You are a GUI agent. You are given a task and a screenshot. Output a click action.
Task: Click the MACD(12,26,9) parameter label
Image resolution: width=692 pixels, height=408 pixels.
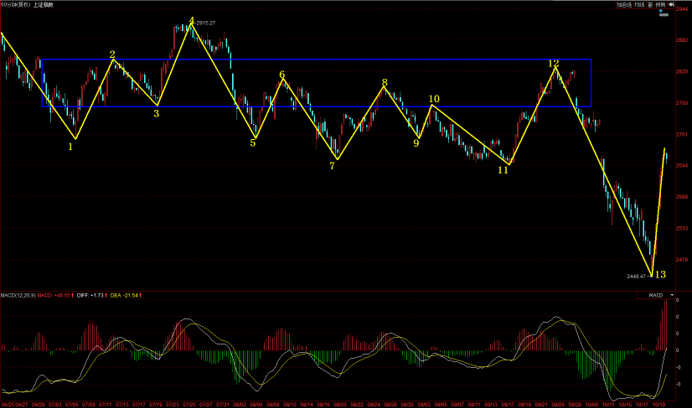coord(17,296)
